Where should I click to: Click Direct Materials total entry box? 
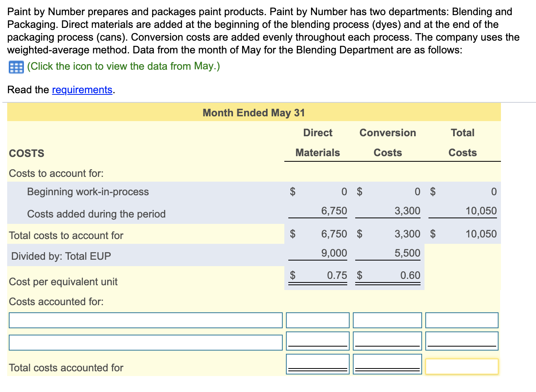click(317, 363)
